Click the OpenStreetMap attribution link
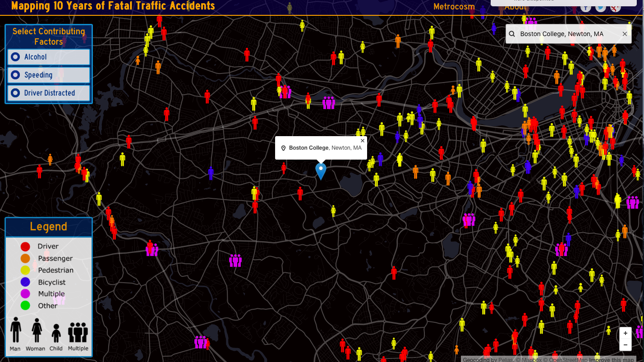 (568, 360)
